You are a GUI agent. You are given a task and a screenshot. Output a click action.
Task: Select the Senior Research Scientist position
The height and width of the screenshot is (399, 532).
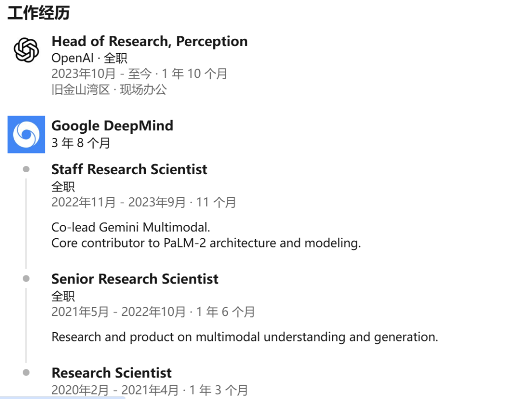[134, 279]
